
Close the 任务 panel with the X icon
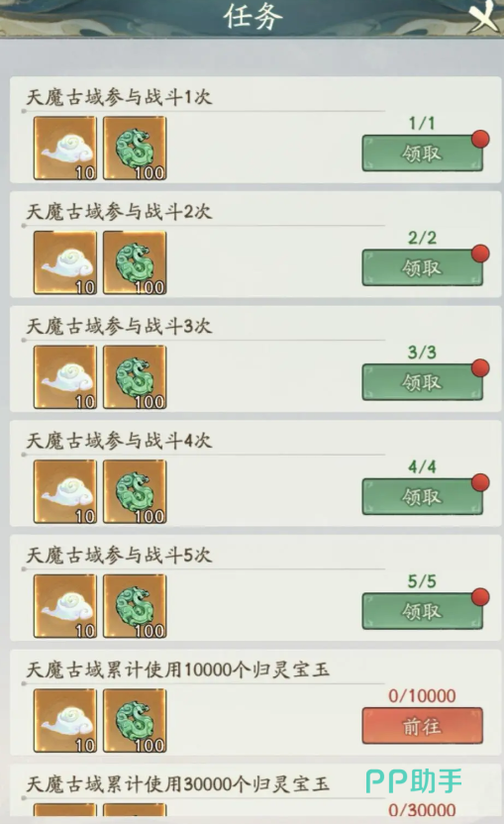(483, 16)
